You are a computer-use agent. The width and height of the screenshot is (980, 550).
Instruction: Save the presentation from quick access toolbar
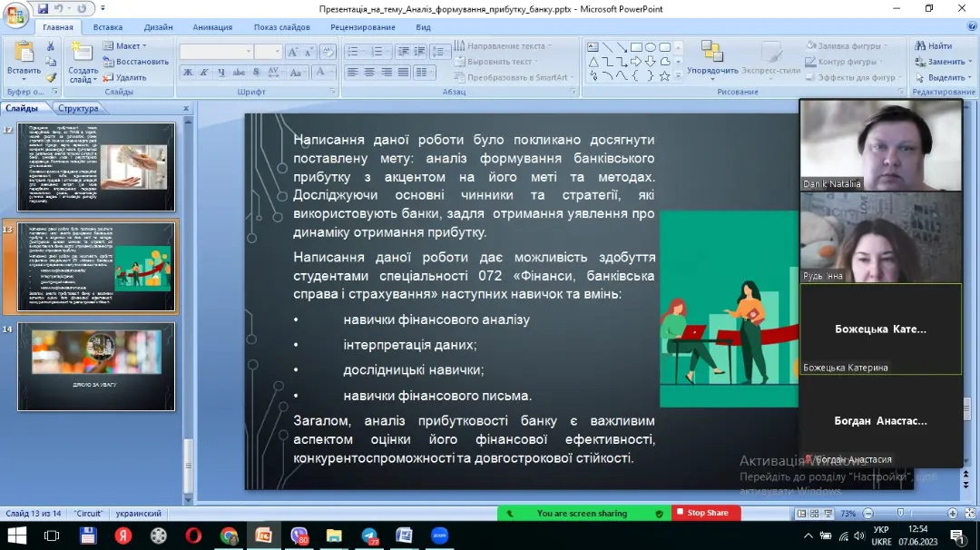coord(44,8)
